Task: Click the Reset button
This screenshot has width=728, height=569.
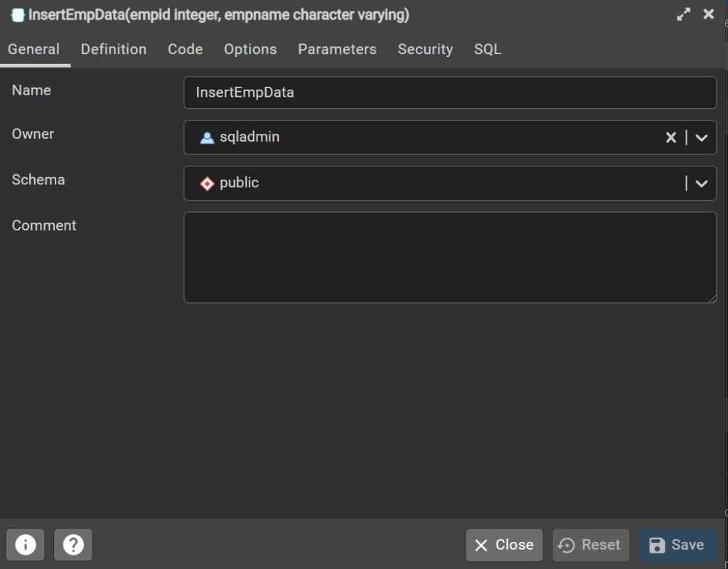Action: pos(591,545)
